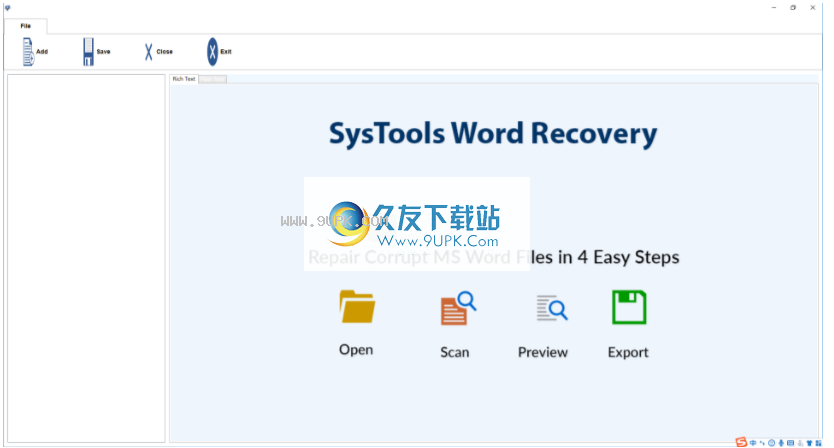Screen dimensions: 834x448
Task: Click the Save floppy disk icon
Action: pos(88,52)
